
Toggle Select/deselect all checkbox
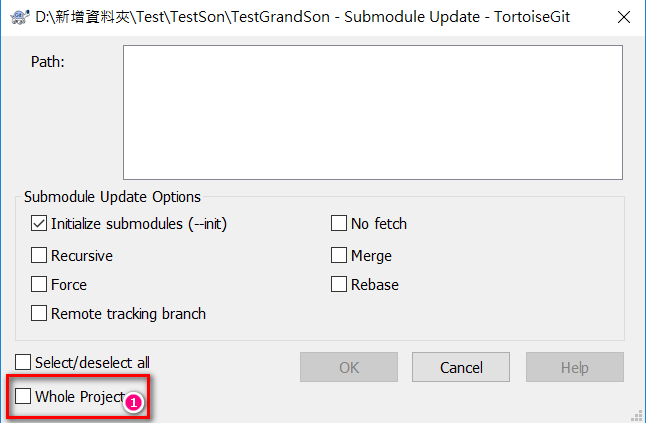(23, 362)
